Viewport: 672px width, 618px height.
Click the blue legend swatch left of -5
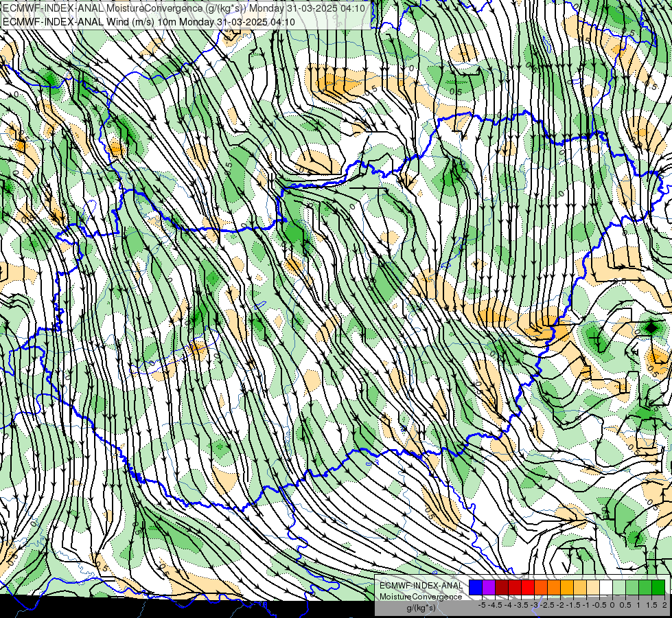tap(476, 588)
